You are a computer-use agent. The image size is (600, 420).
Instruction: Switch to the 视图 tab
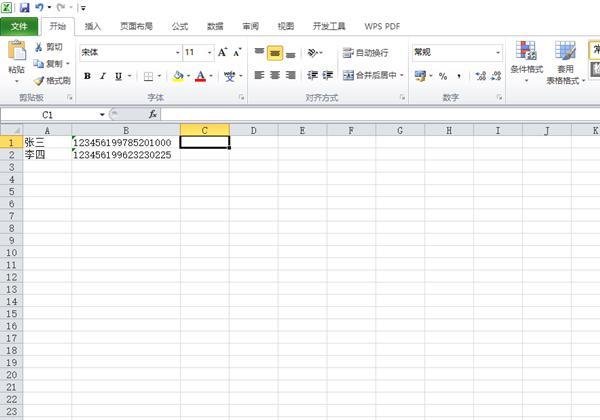point(286,26)
